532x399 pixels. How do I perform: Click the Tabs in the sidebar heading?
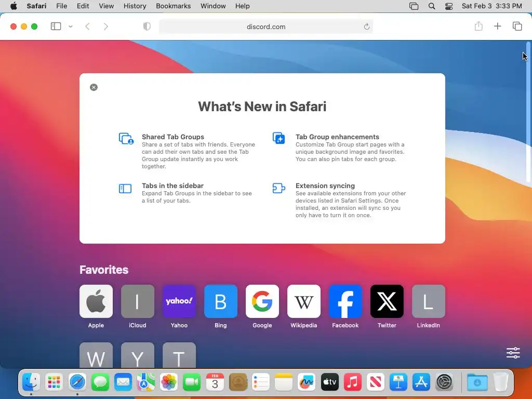tap(172, 185)
